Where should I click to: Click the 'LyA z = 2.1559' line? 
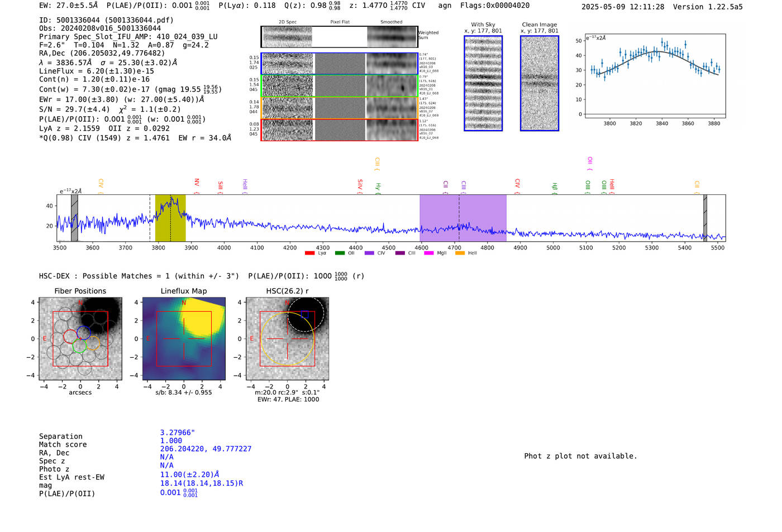coord(104,128)
